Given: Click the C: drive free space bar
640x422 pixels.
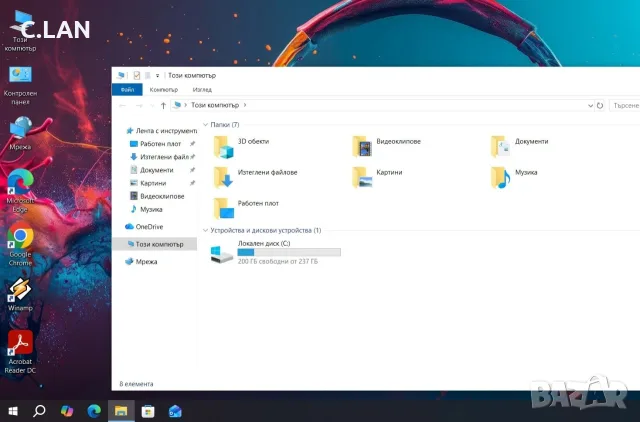Looking at the screenshot, I should 289,252.
